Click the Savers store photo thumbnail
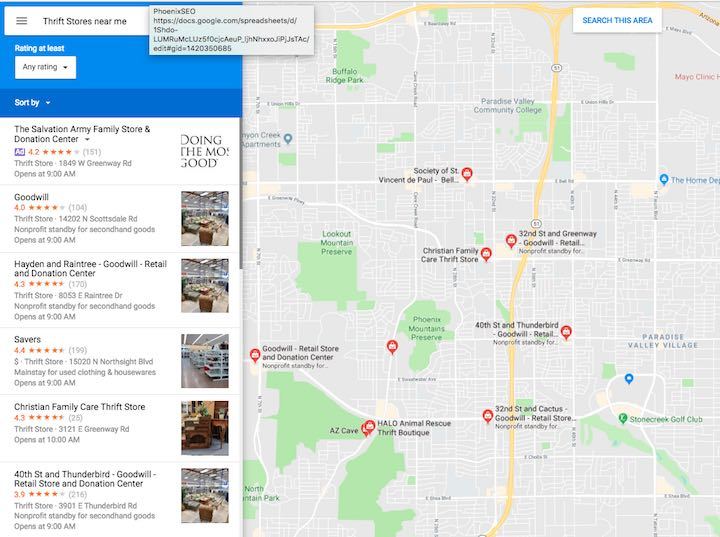 click(x=205, y=361)
